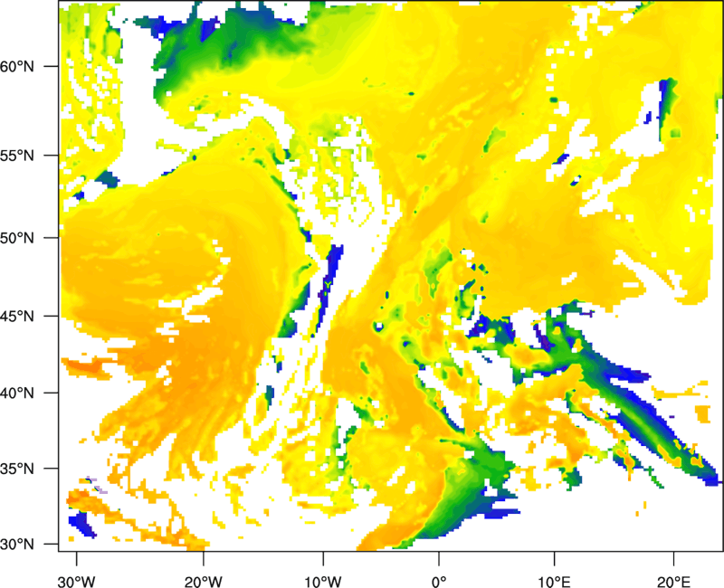724x588 pixels.
Task: Click the 10°W longitude label
Action: coord(322,582)
